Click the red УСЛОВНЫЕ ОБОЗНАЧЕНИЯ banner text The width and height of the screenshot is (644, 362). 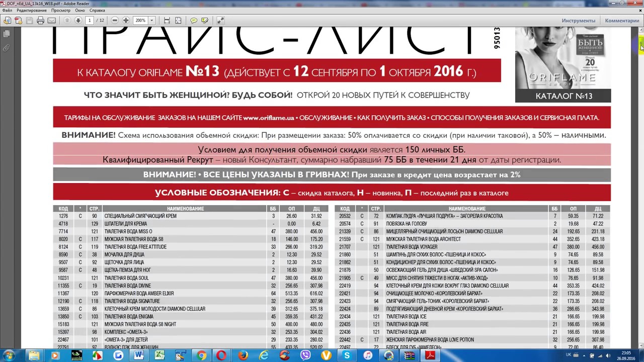[332, 193]
